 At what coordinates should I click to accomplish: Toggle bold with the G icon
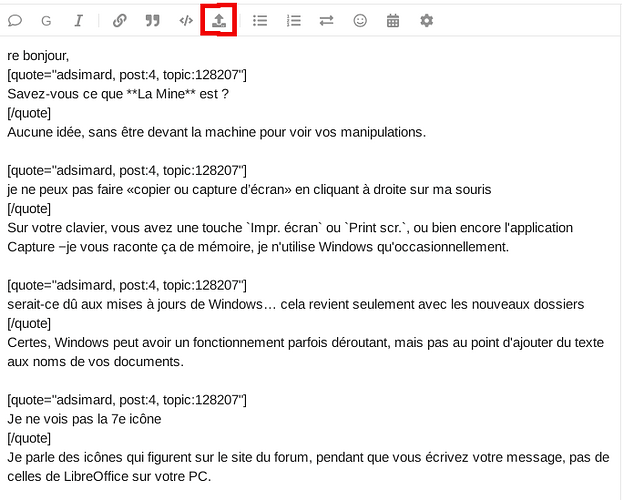point(46,20)
